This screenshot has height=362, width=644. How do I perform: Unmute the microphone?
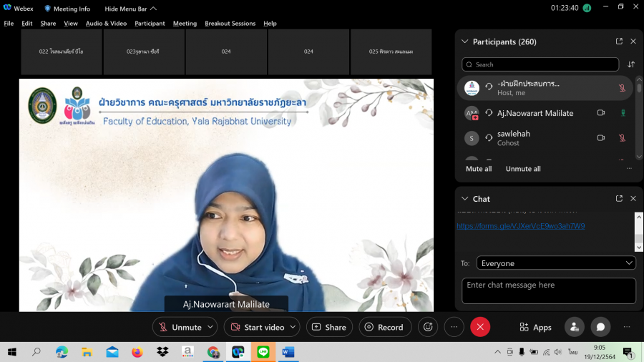tap(180, 327)
